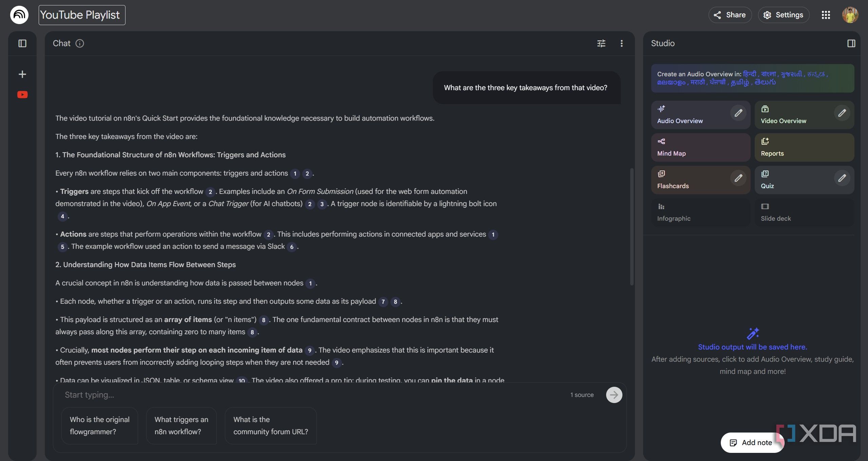The height and width of the screenshot is (461, 868).
Task: Open citation 5 before example workflow sentence
Action: tap(62, 247)
